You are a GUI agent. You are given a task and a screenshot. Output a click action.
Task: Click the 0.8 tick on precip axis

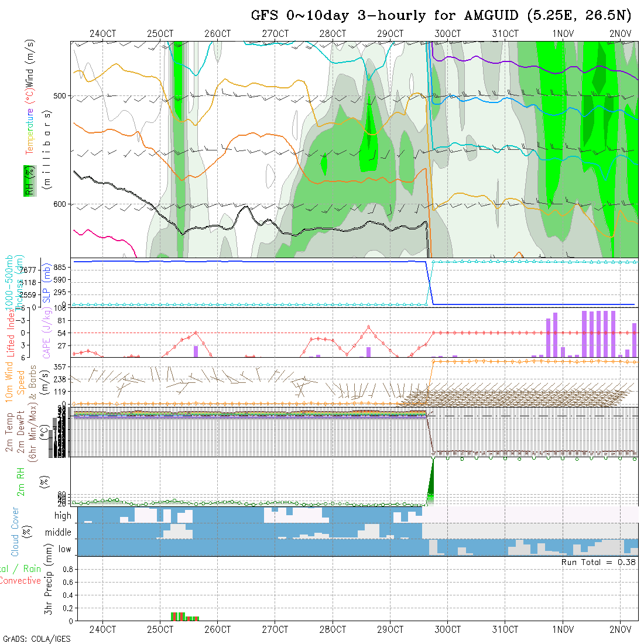click(x=67, y=569)
